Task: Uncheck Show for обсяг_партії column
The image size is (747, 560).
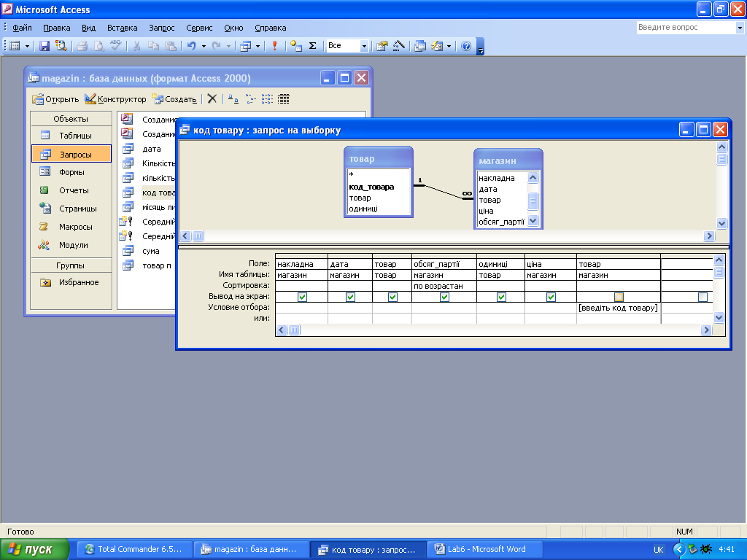Action: point(444,297)
